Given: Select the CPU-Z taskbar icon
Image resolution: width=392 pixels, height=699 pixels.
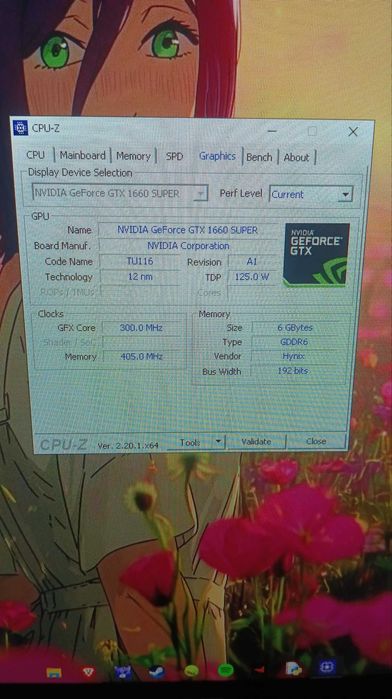Looking at the screenshot, I should click(x=327, y=667).
